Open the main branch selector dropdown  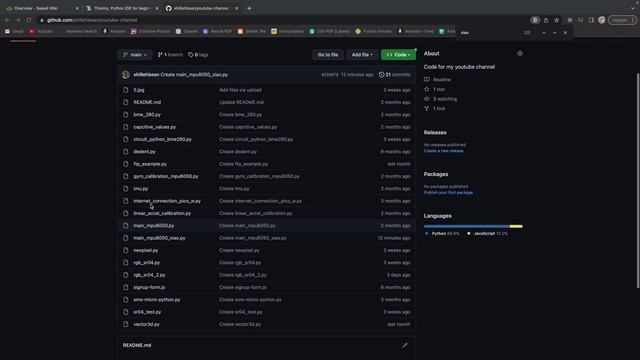click(135, 55)
